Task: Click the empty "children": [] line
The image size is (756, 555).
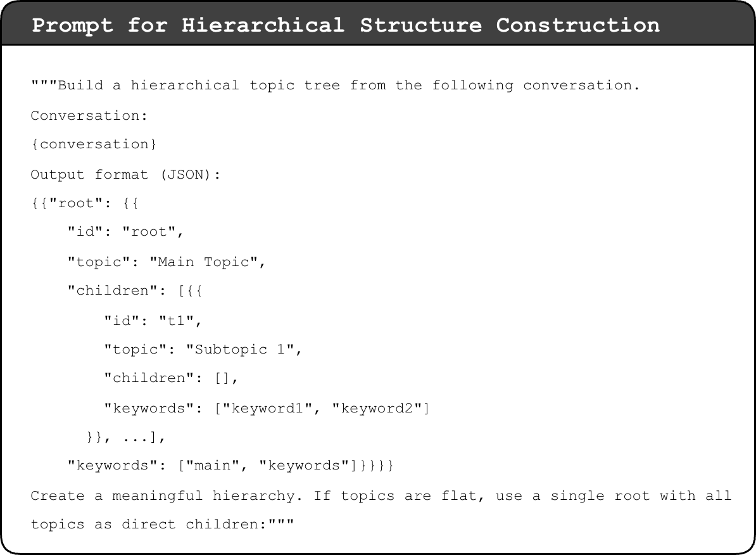Action: click(171, 378)
